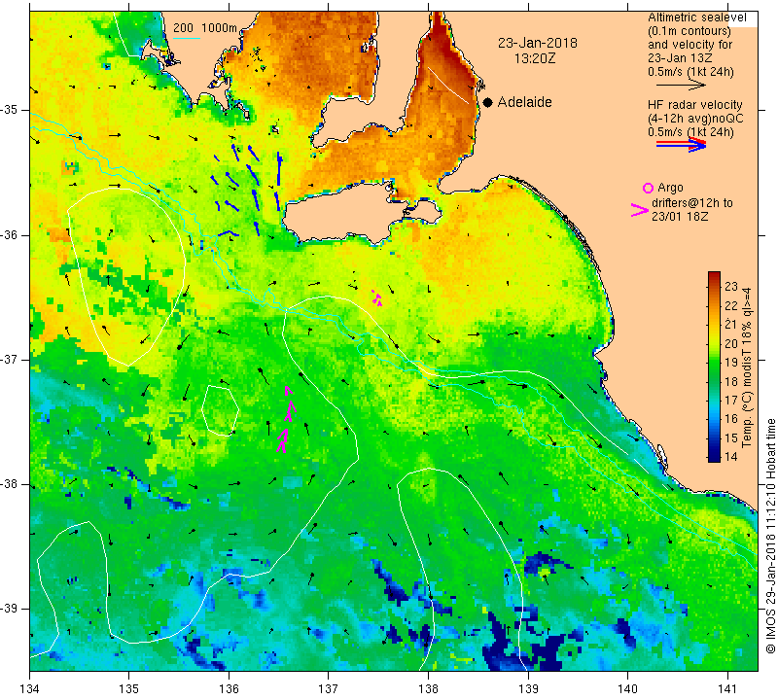Click the IMOS copyright timestamp text

pyautogui.click(x=770, y=536)
